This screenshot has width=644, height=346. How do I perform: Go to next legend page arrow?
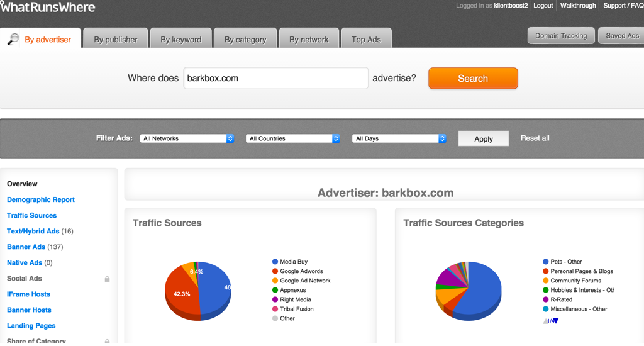[x=556, y=321]
